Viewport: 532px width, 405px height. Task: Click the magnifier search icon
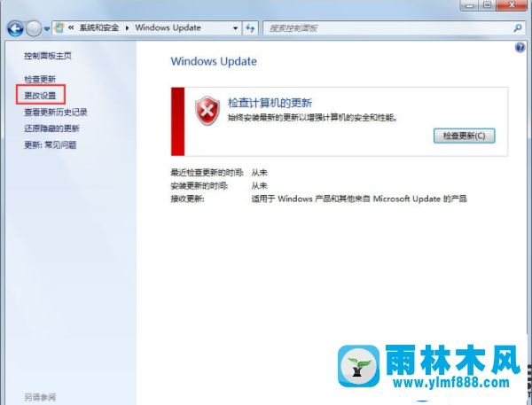[518, 28]
